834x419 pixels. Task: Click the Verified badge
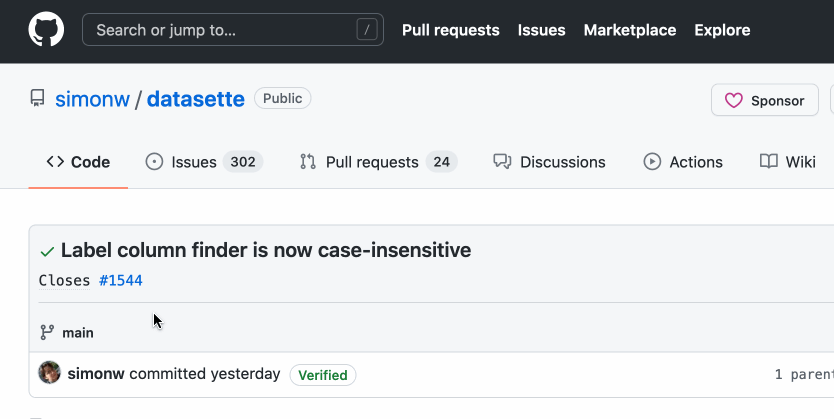click(323, 375)
